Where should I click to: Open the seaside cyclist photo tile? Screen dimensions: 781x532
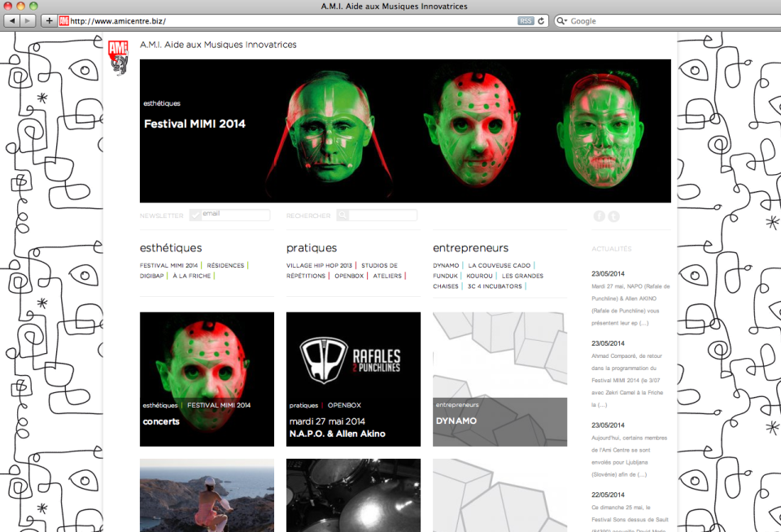[x=207, y=495]
